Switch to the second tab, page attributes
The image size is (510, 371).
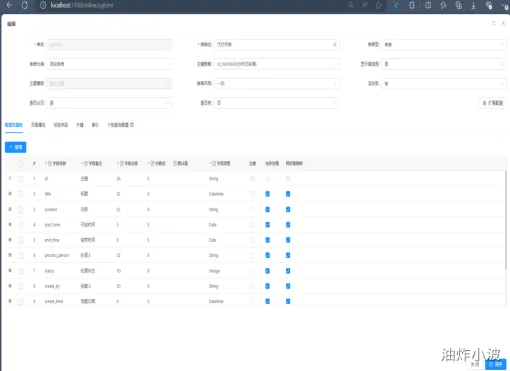38,125
